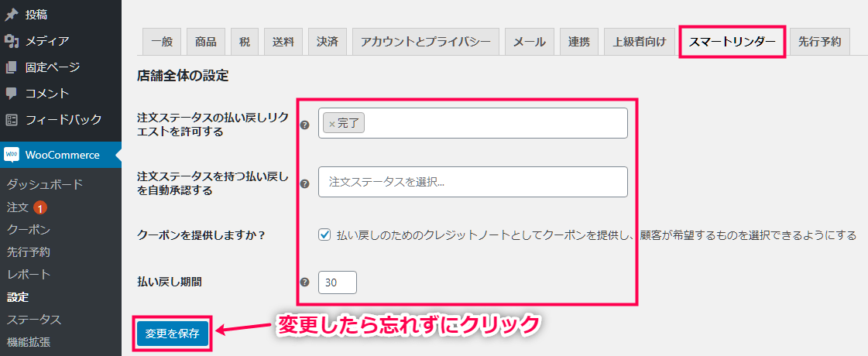Switch to the 連携 tab
The height and width of the screenshot is (356, 868).
[x=579, y=42]
